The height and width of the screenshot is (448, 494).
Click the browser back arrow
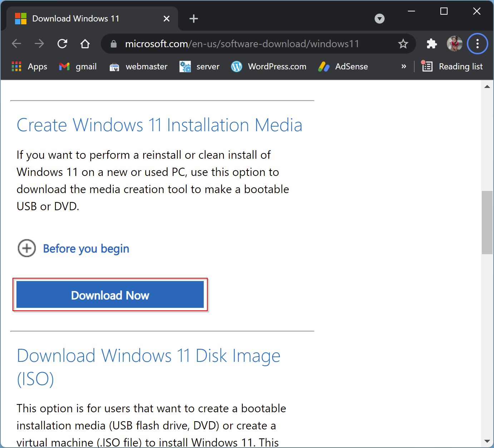tap(16, 44)
